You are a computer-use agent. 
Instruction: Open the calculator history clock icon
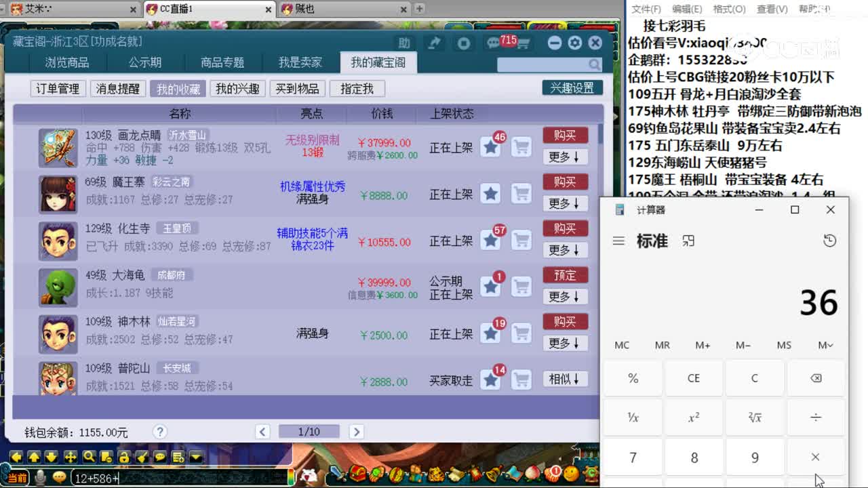point(830,241)
